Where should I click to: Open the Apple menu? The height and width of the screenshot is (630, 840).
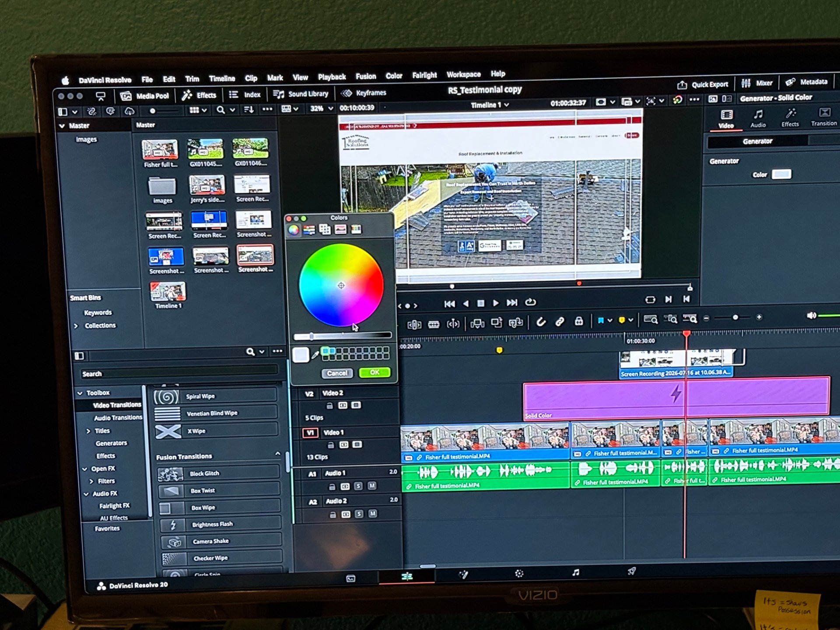tap(65, 80)
